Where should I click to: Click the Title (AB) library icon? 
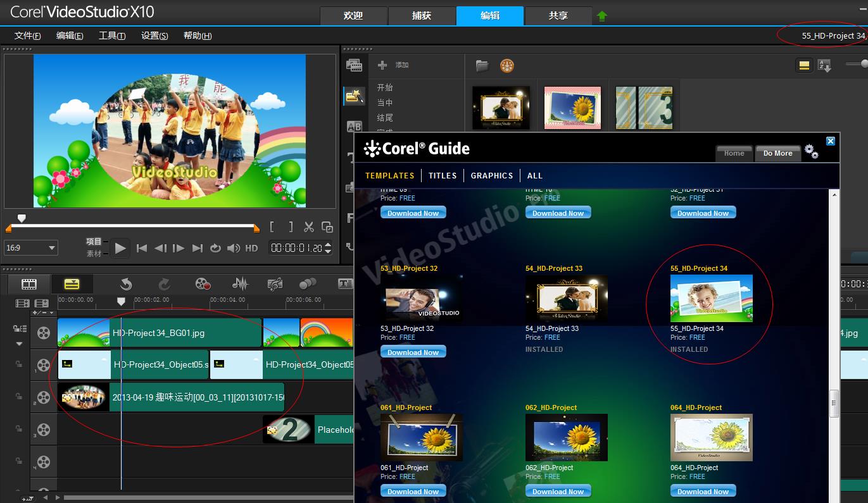click(x=354, y=127)
